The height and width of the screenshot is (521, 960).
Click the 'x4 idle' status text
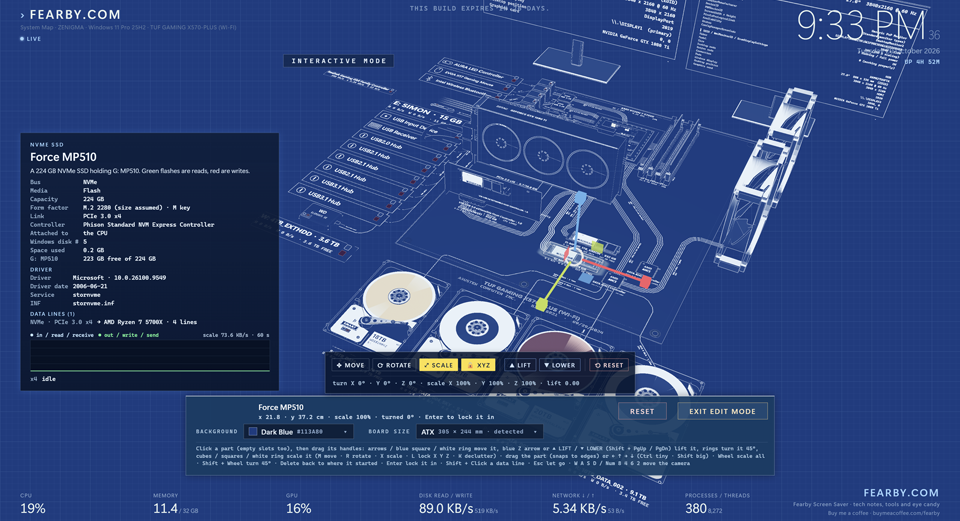tap(43, 379)
